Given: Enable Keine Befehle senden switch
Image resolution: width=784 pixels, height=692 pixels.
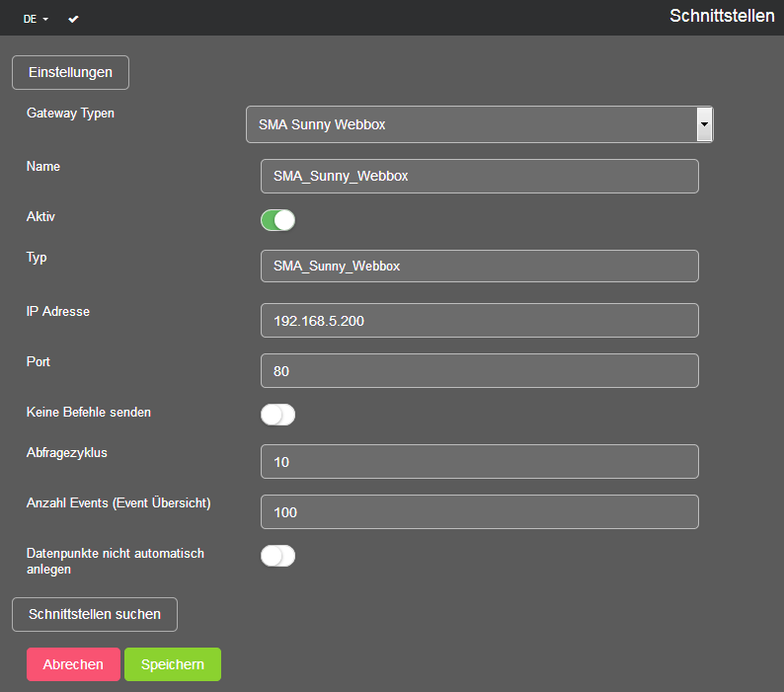Looking at the screenshot, I should tap(278, 415).
